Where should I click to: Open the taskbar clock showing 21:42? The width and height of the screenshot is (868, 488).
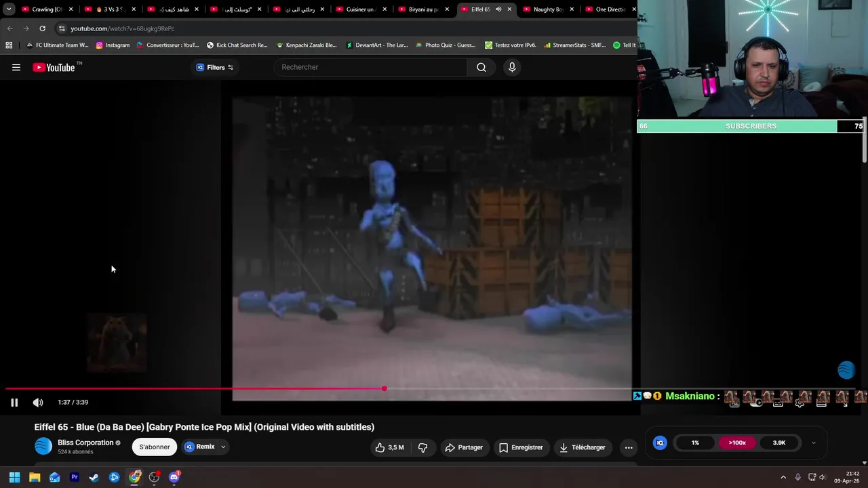pyautogui.click(x=848, y=477)
